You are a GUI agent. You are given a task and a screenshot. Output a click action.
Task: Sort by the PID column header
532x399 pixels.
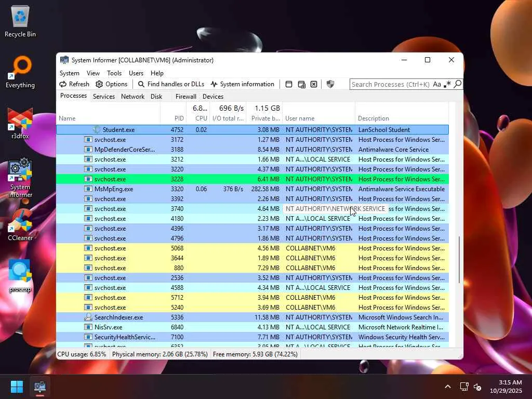tap(173, 113)
